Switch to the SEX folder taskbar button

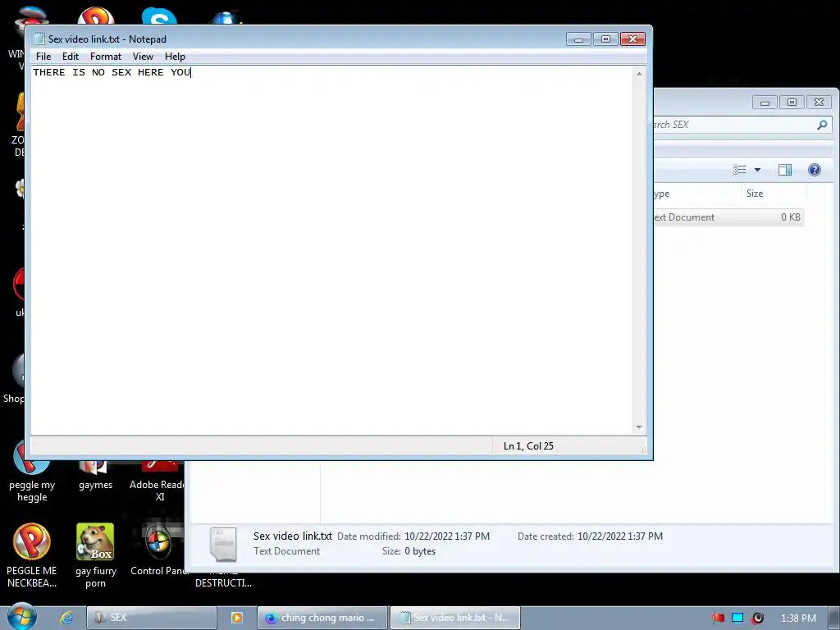point(152,618)
